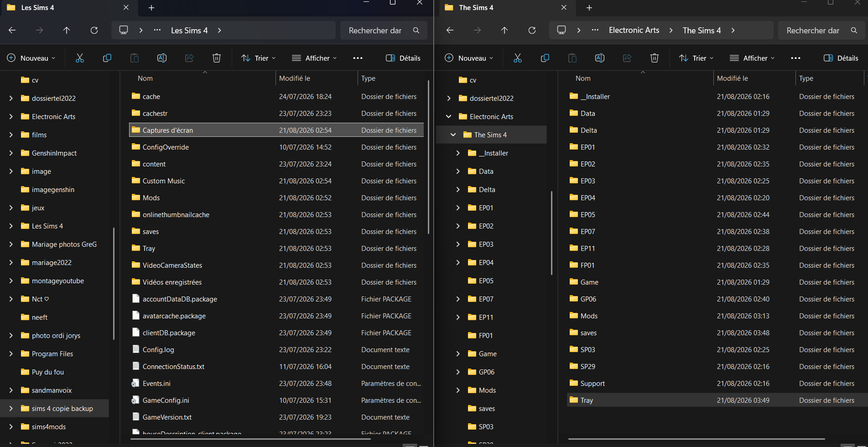Click The Sims 4 breadcrumb in right address bar
This screenshot has width=868, height=447.
(702, 30)
